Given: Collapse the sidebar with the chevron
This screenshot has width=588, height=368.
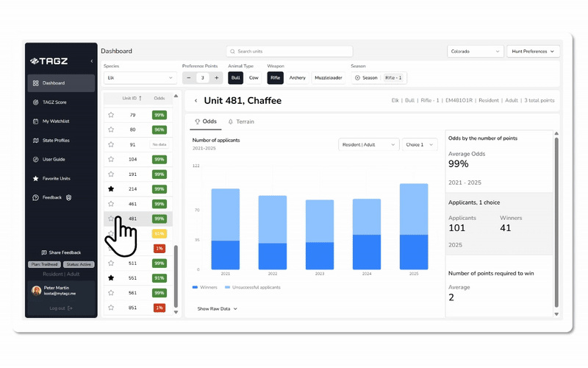Looking at the screenshot, I should point(92,61).
